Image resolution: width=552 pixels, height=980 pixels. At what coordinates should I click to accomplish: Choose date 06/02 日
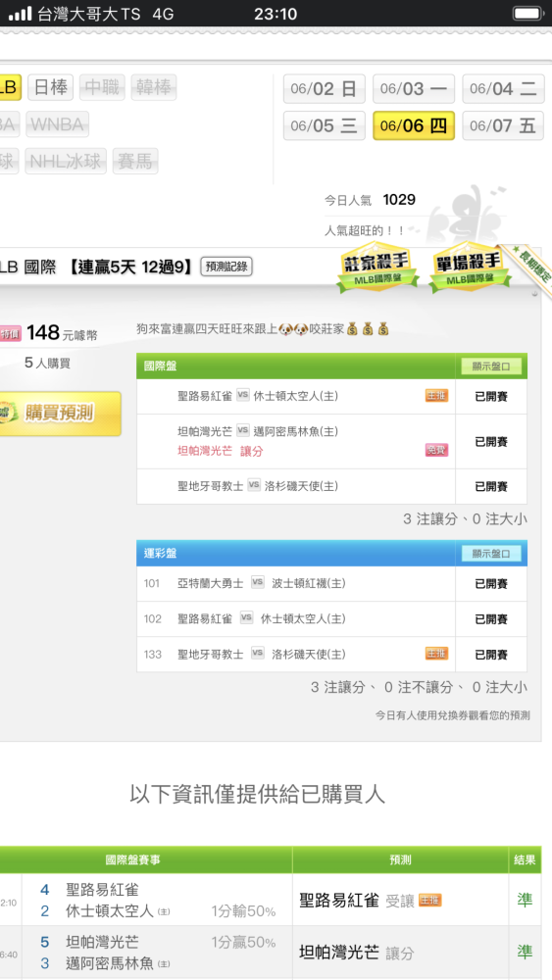tap(324, 89)
